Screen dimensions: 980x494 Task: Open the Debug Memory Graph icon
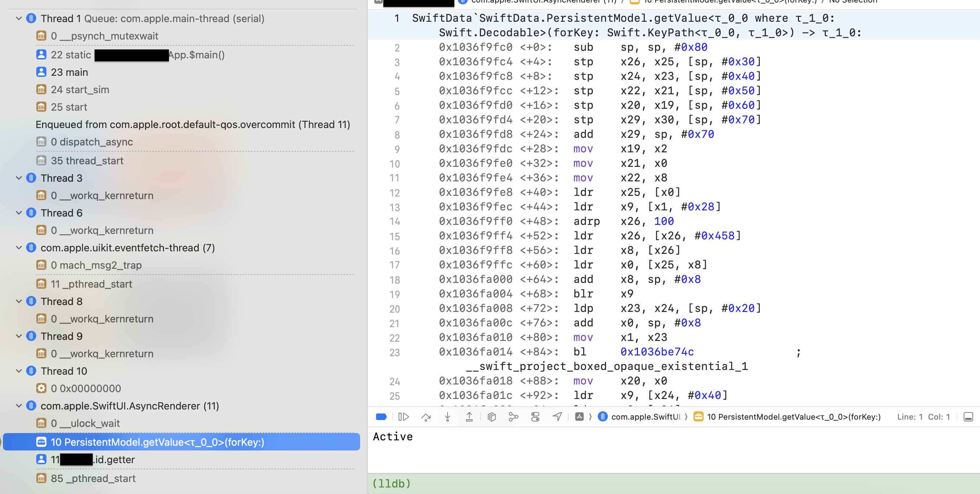click(513, 417)
